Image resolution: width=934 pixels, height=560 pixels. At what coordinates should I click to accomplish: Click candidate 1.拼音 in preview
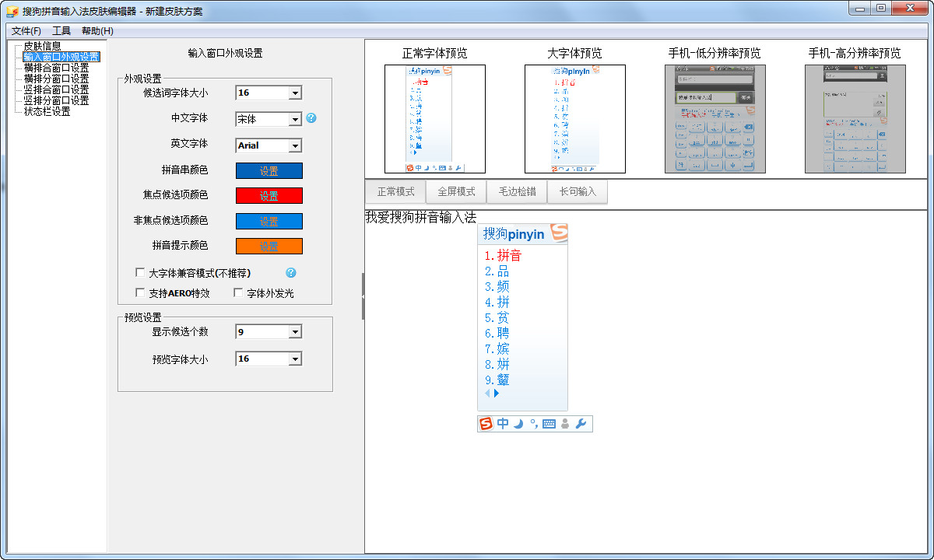click(503, 255)
